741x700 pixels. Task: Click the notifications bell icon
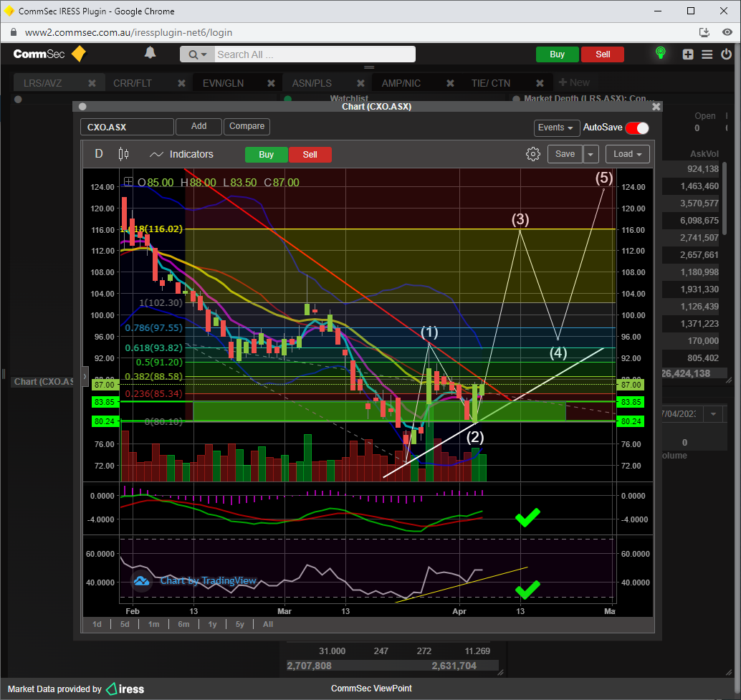(x=150, y=53)
